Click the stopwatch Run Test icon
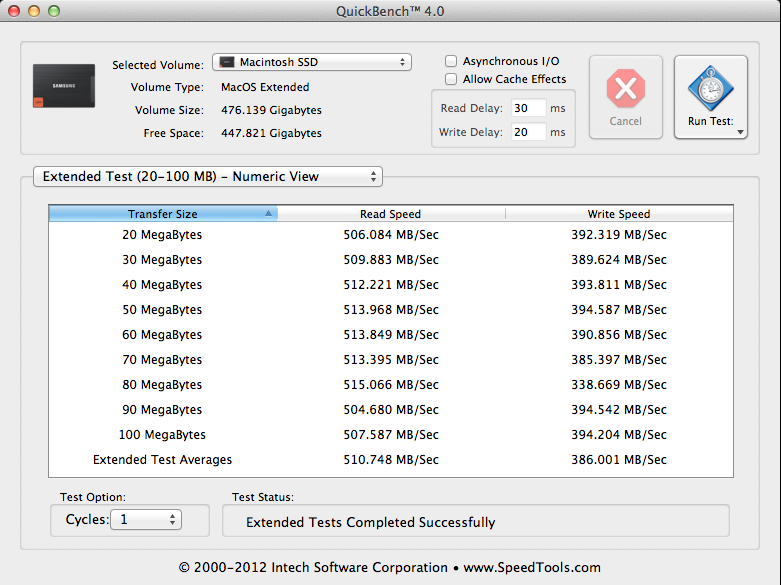This screenshot has width=781, height=585. point(710,88)
